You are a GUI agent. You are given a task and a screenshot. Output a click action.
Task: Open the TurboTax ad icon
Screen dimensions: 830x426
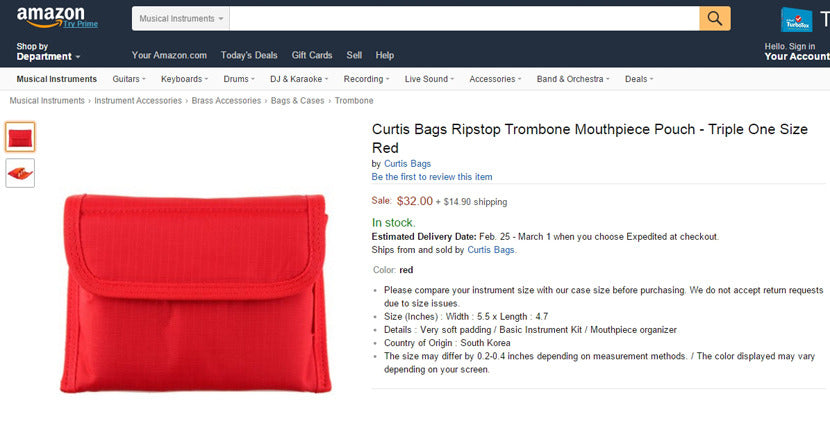(796, 19)
